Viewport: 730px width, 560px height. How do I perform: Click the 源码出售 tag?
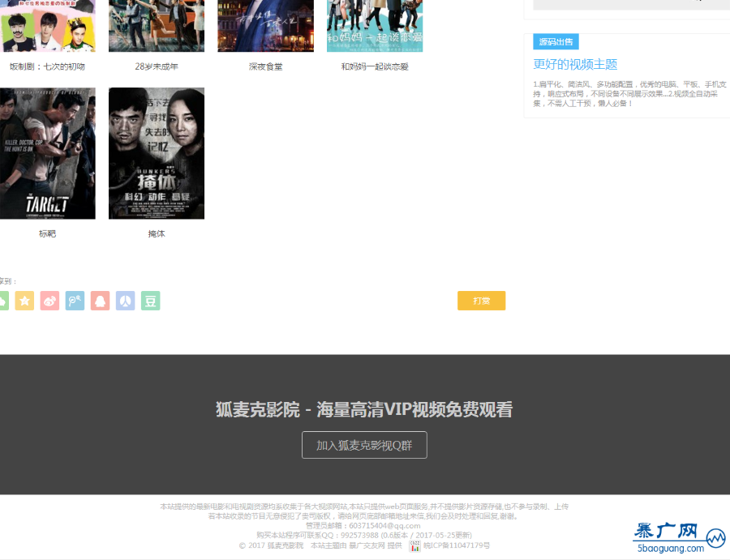(556, 42)
